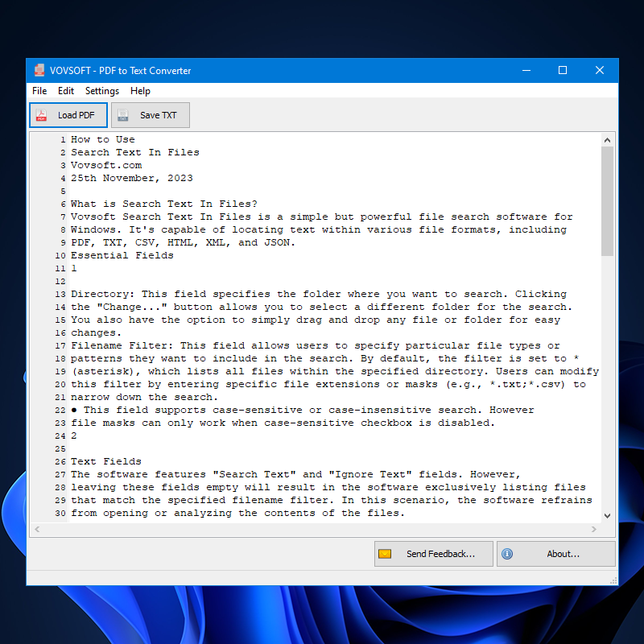
Task: Open the Send Feedback dialog
Action: 433,553
